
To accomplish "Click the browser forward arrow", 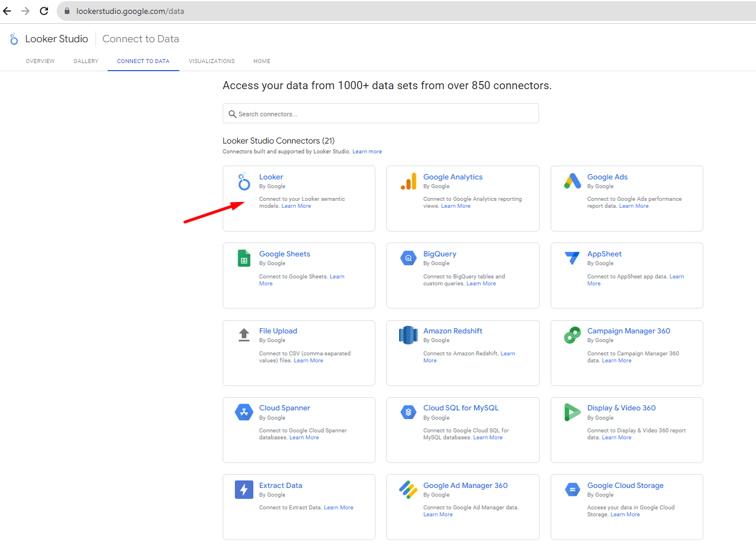I will point(25,11).
